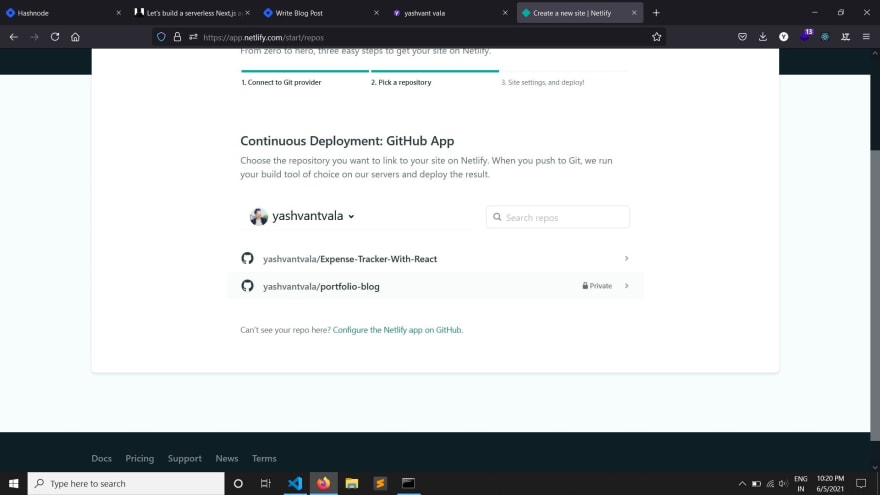
Task: Open the Terms footer link
Action: point(264,458)
